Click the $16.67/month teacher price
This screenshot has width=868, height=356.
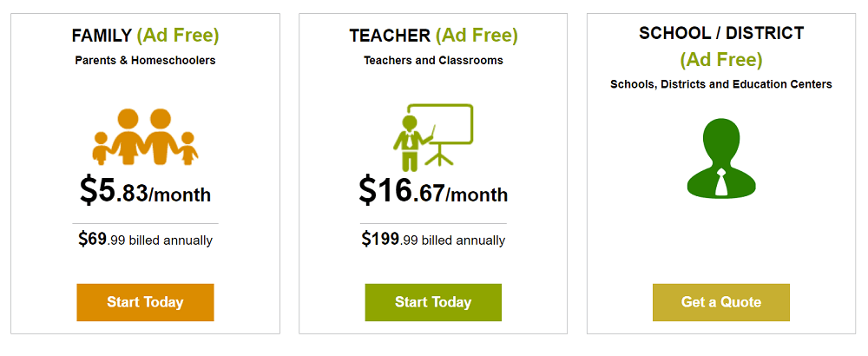tap(433, 191)
